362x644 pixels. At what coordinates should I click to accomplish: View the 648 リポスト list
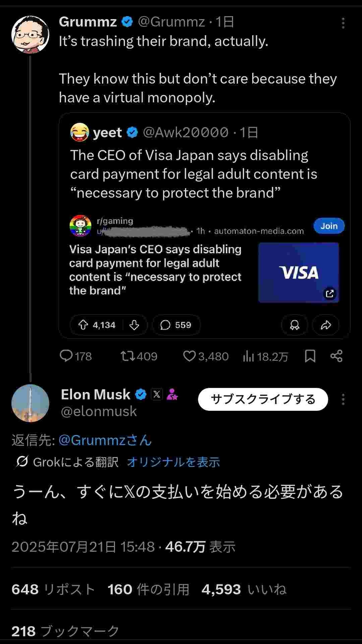tap(53, 589)
